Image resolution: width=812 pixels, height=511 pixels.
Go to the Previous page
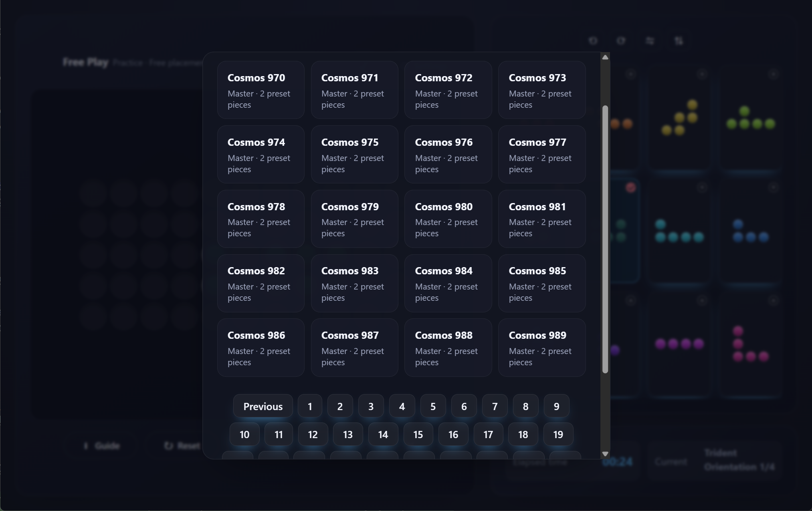coord(263,406)
